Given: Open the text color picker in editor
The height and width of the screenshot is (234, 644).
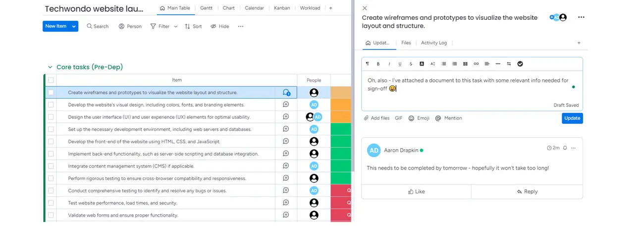Looking at the screenshot, I should (x=422, y=64).
